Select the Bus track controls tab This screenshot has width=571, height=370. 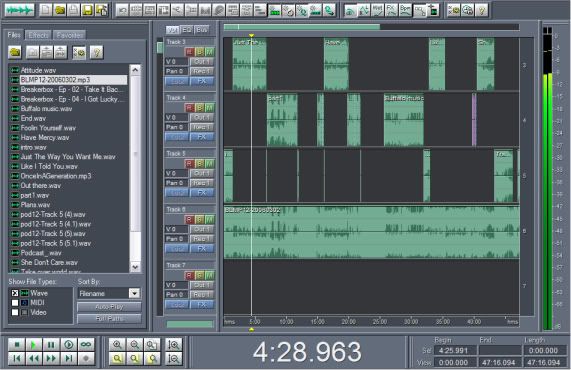[x=201, y=30]
